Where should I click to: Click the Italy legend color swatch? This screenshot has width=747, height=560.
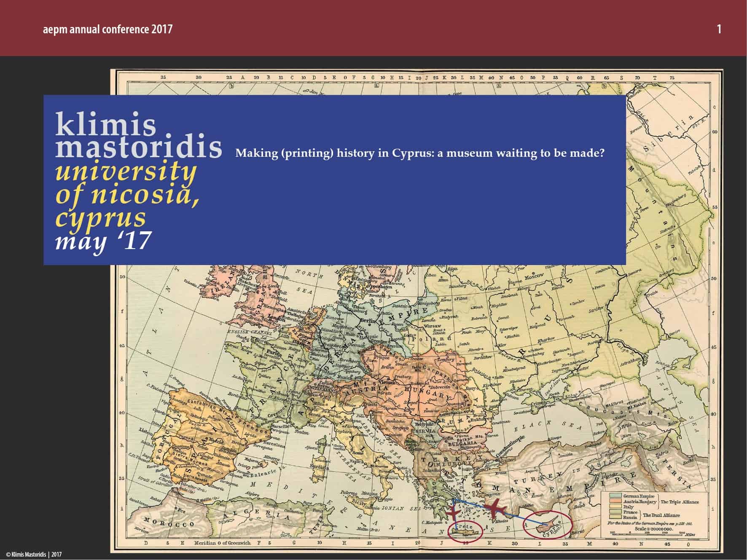tap(615, 506)
